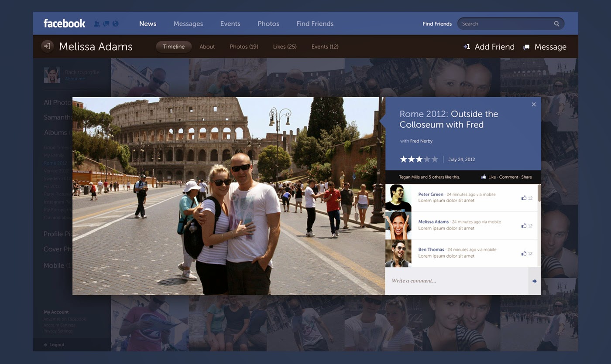The width and height of the screenshot is (611, 364).
Task: Click About me link in sidebar
Action: 75,79
